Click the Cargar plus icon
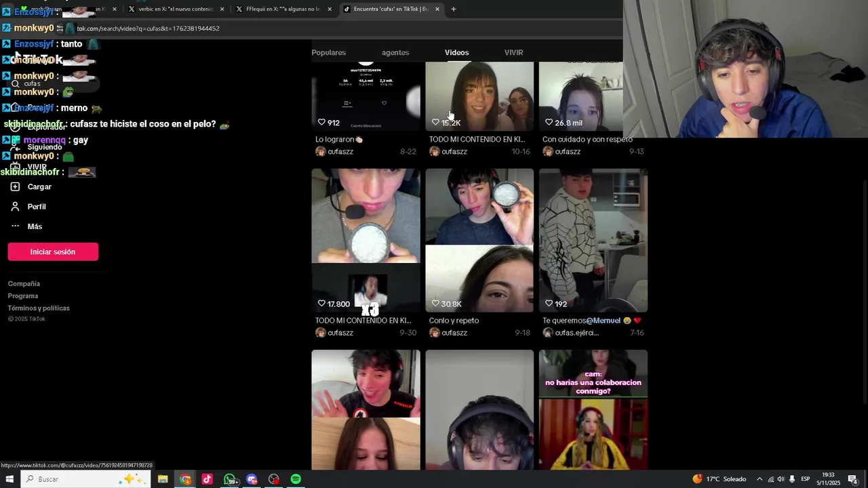This screenshot has height=488, width=868. pos(15,186)
